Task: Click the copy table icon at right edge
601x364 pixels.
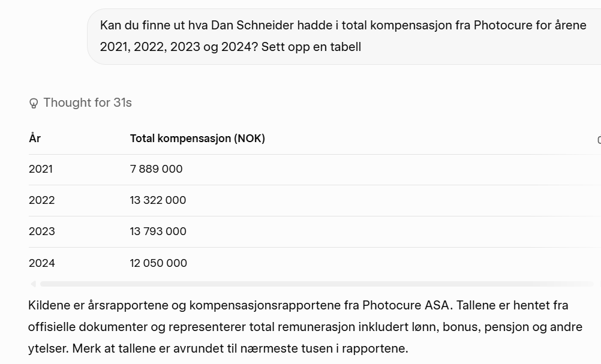Action: click(x=598, y=140)
